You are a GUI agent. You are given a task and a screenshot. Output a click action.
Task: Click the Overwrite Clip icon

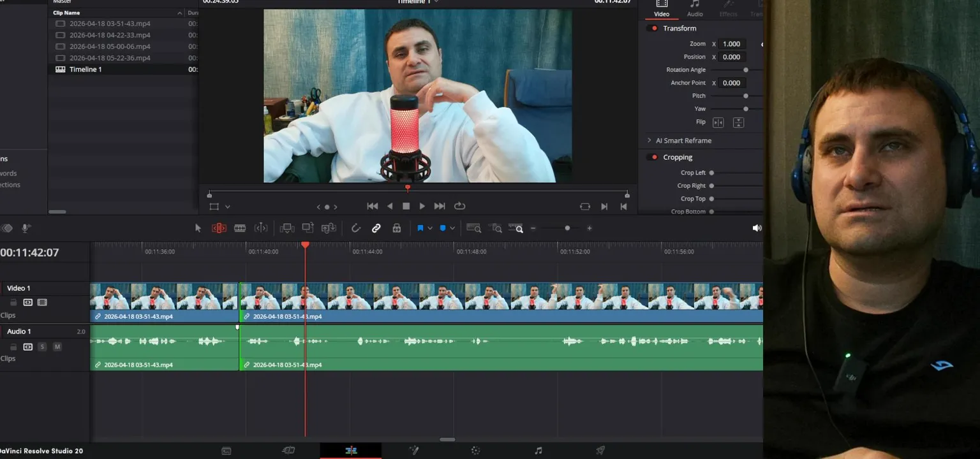308,228
